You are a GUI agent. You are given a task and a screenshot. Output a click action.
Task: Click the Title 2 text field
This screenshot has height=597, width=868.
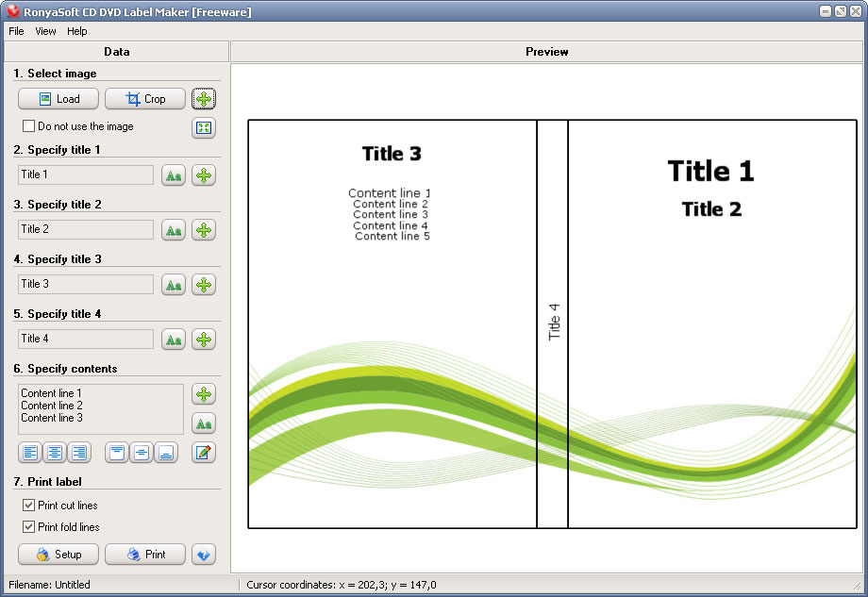[x=86, y=229]
